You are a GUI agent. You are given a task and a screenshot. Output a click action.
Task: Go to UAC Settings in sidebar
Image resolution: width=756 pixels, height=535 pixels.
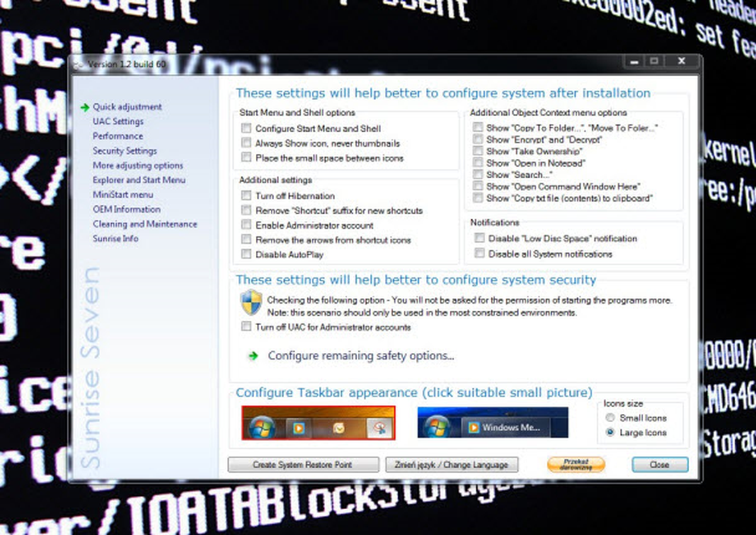(118, 122)
